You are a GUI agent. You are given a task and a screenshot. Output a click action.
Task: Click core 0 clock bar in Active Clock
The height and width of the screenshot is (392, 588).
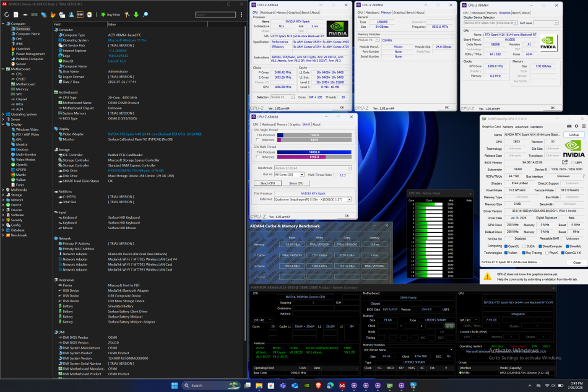pyautogui.click(x=429, y=204)
